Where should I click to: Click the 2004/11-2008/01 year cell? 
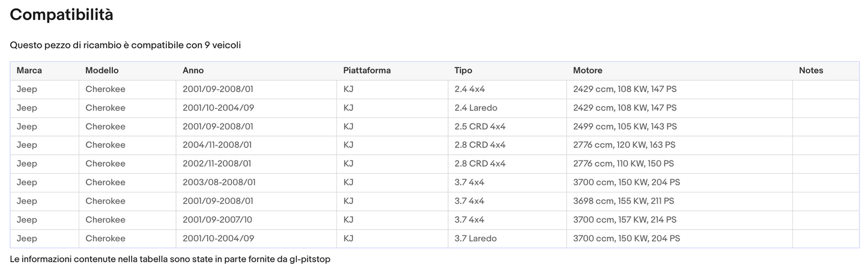pyautogui.click(x=217, y=145)
